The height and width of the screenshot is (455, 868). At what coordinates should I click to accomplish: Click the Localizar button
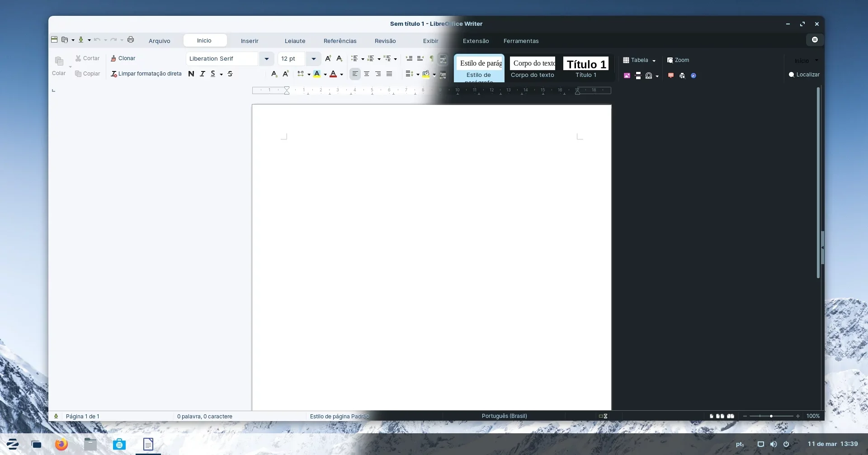804,75
